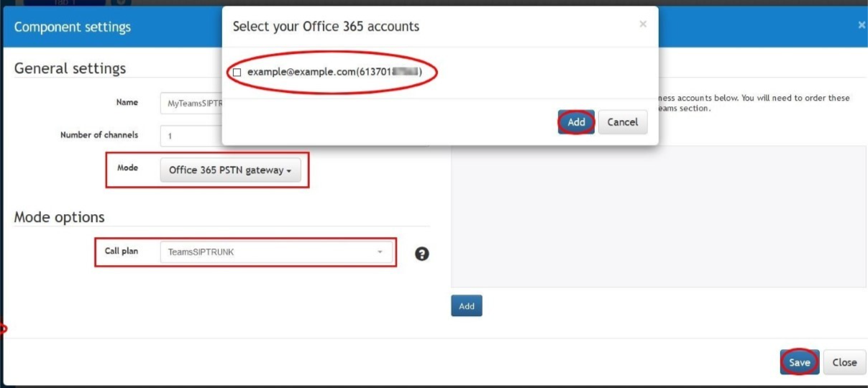Tick the example@example.com account checkbox
The width and height of the screenshot is (868, 388).
coord(237,73)
